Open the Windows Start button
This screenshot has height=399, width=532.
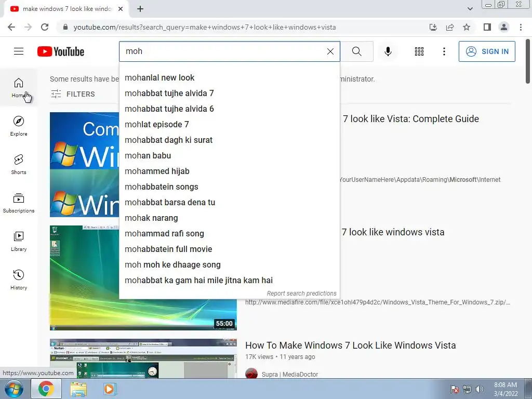point(14,389)
